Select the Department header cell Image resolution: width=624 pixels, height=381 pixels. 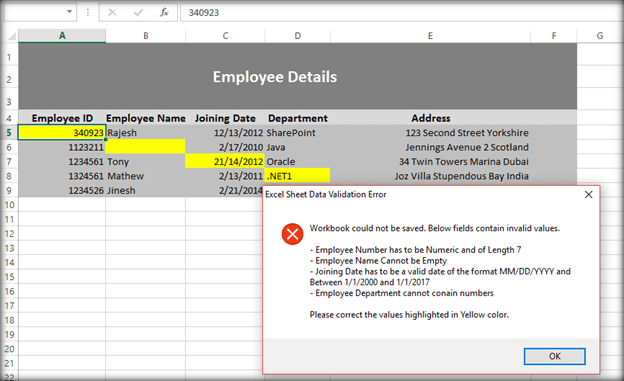[297, 118]
